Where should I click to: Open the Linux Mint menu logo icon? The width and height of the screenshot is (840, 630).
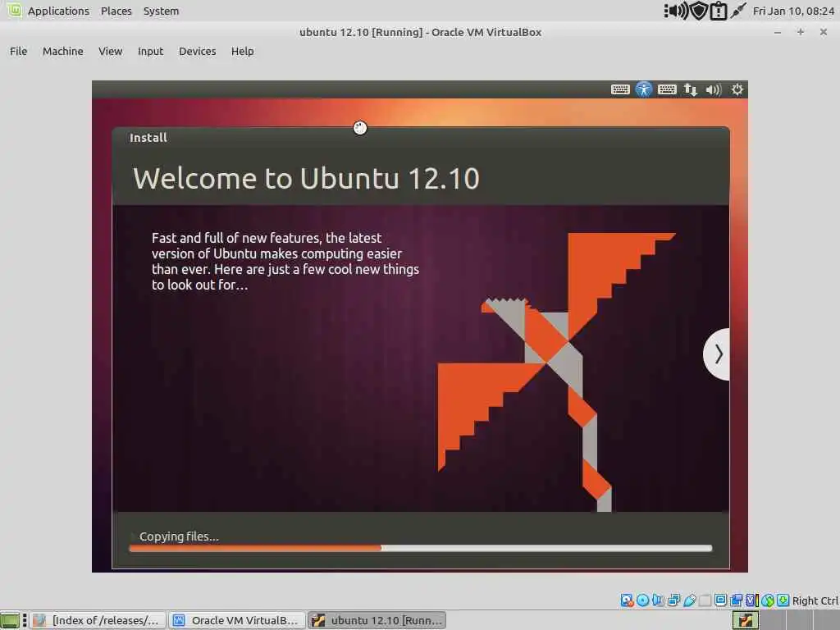pos(14,11)
